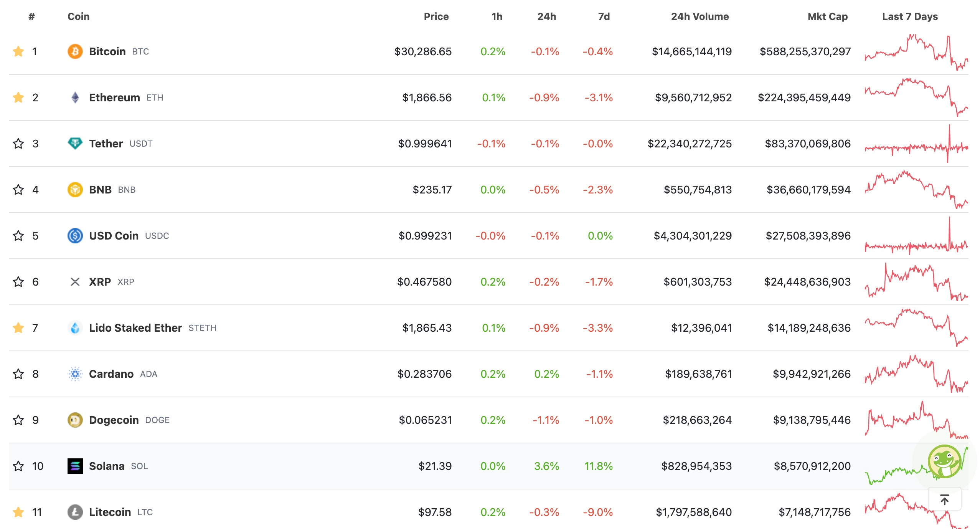Open the Bitcoin coin page
Viewport: 980px width, 529px height.
pyautogui.click(x=107, y=51)
